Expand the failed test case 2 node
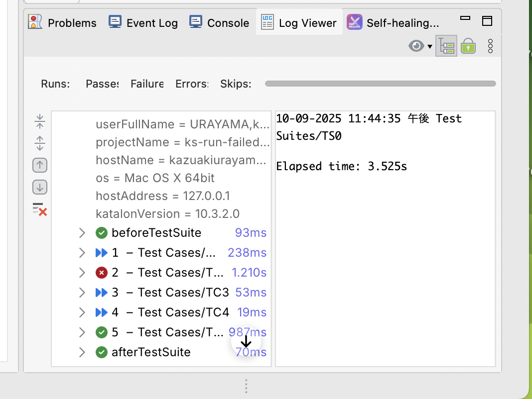 click(x=82, y=273)
